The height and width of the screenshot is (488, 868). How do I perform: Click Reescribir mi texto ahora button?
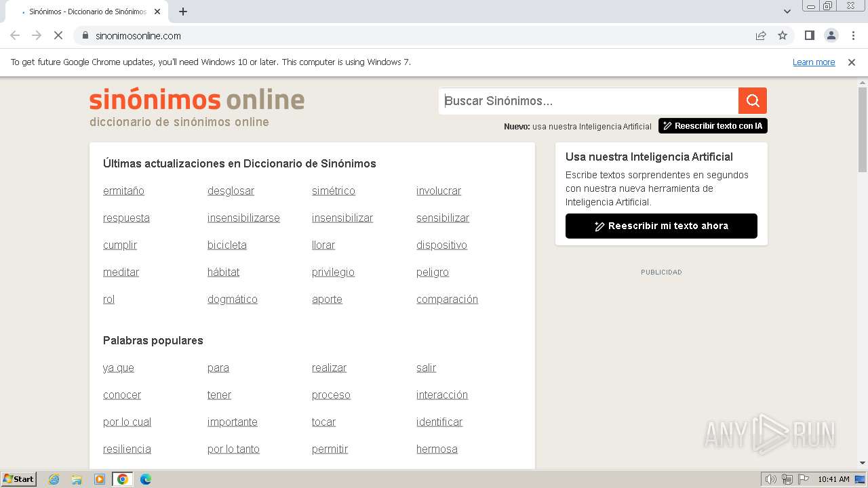(x=661, y=226)
